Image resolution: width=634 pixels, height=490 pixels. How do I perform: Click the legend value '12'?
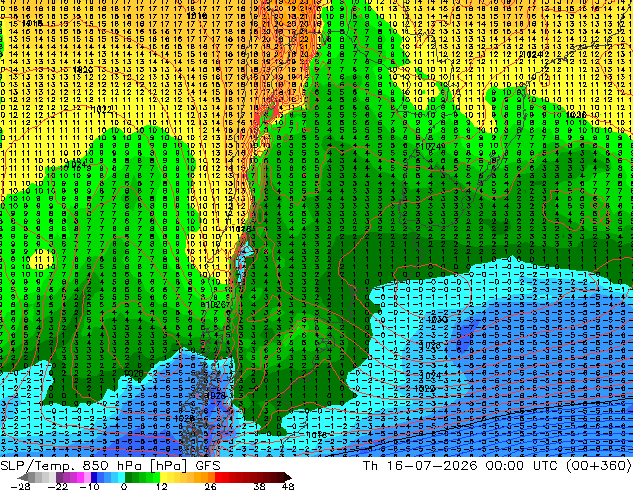(x=162, y=486)
